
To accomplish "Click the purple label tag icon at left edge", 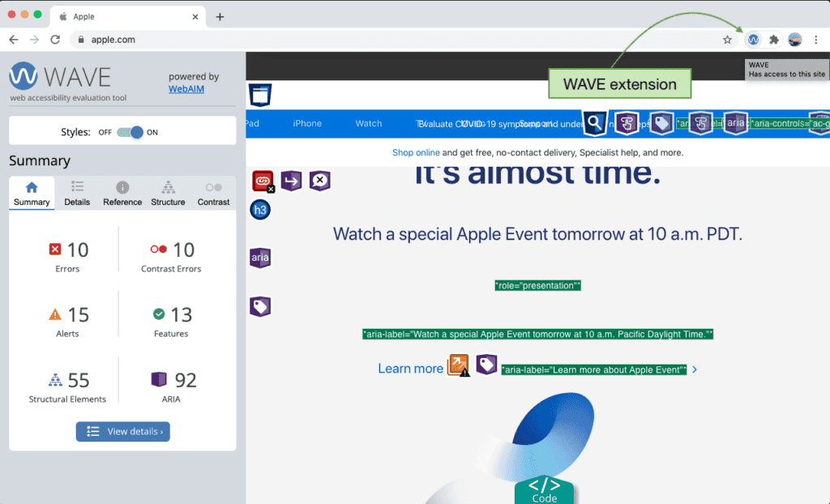I will [260, 306].
